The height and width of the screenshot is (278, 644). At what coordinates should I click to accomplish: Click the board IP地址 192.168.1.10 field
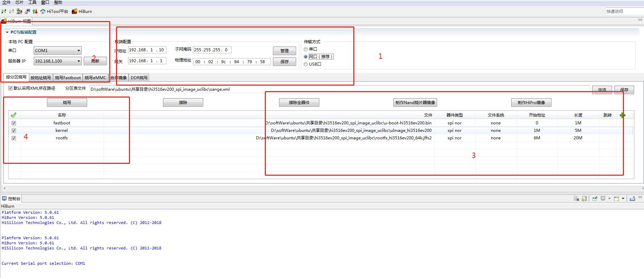147,50
